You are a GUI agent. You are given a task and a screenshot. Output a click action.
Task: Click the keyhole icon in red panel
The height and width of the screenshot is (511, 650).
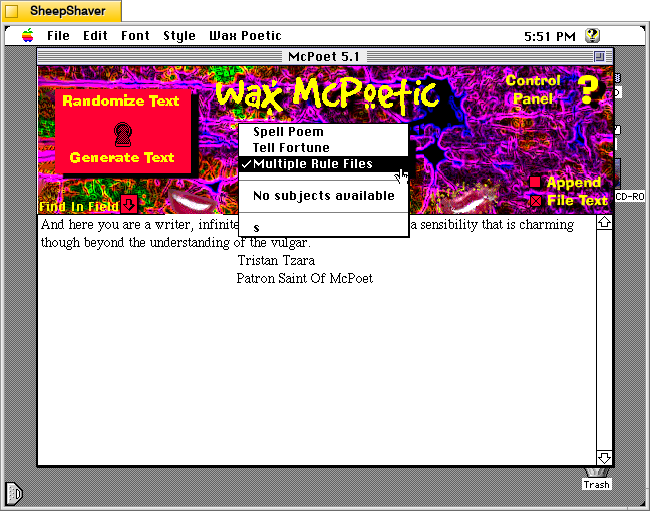123,134
